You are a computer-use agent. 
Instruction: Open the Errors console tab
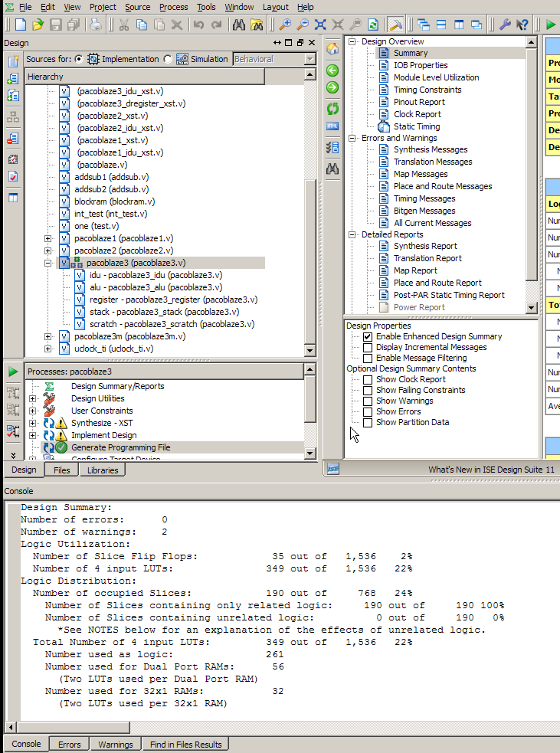[69, 745]
